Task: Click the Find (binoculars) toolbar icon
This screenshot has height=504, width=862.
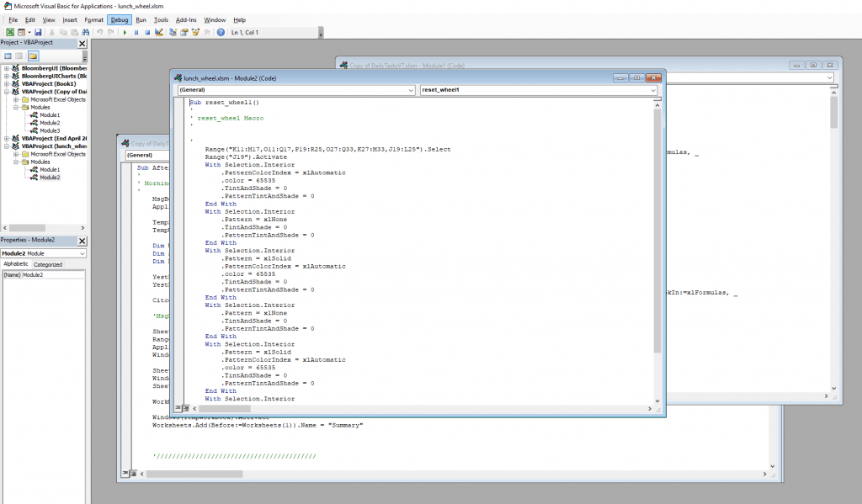Action: (x=84, y=31)
